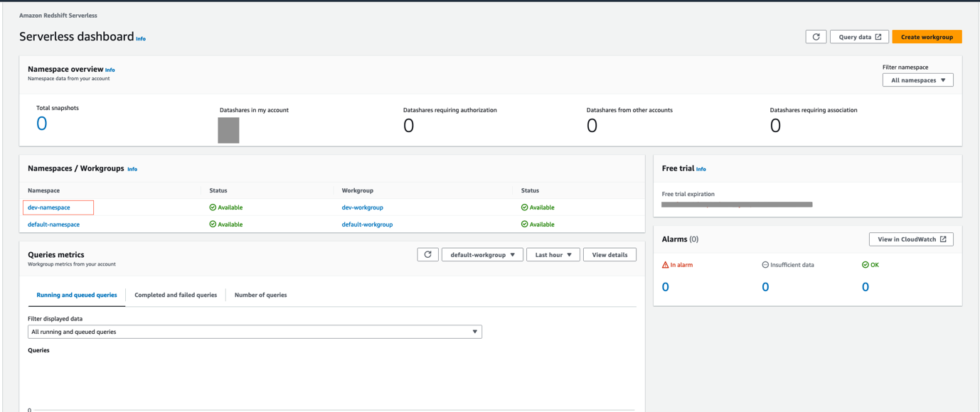Open the dev-namespace link
The width and height of the screenshot is (980, 412).
(49, 207)
